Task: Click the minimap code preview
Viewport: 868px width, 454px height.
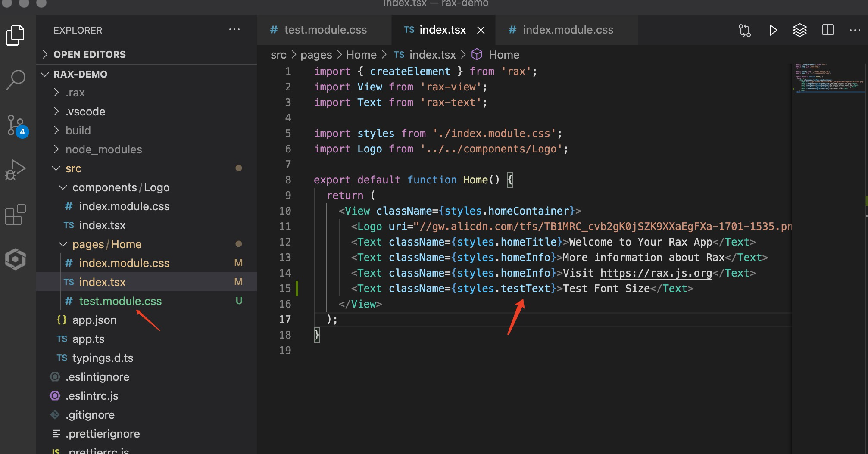Action: [829, 79]
